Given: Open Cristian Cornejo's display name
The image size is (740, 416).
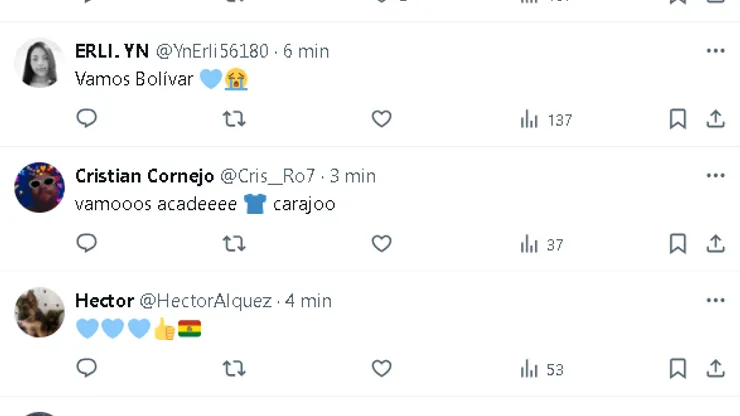Looking at the screenshot, I should (x=144, y=176).
